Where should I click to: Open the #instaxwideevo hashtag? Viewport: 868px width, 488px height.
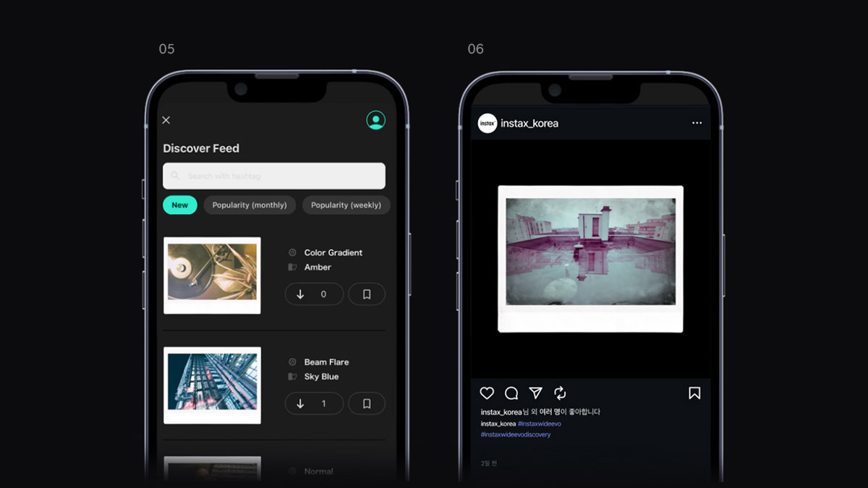coord(540,424)
